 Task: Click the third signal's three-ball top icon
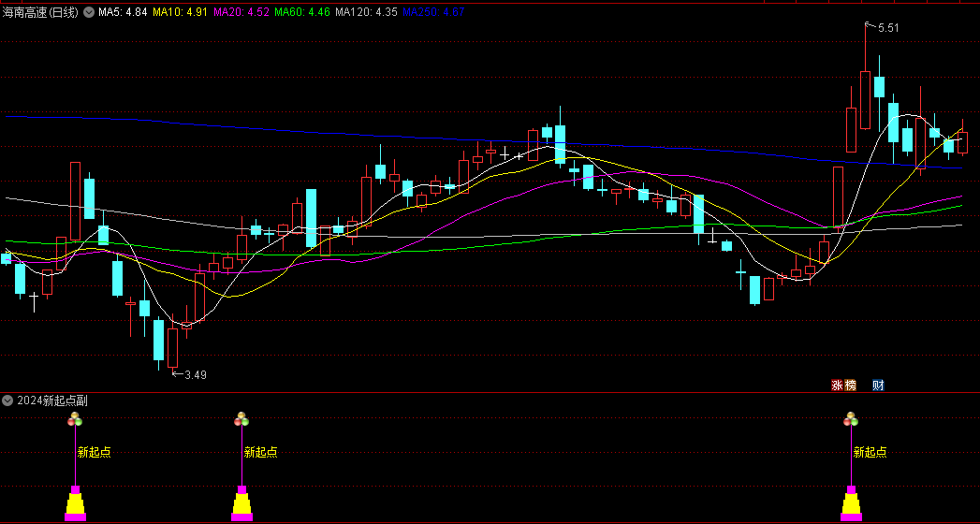851,419
